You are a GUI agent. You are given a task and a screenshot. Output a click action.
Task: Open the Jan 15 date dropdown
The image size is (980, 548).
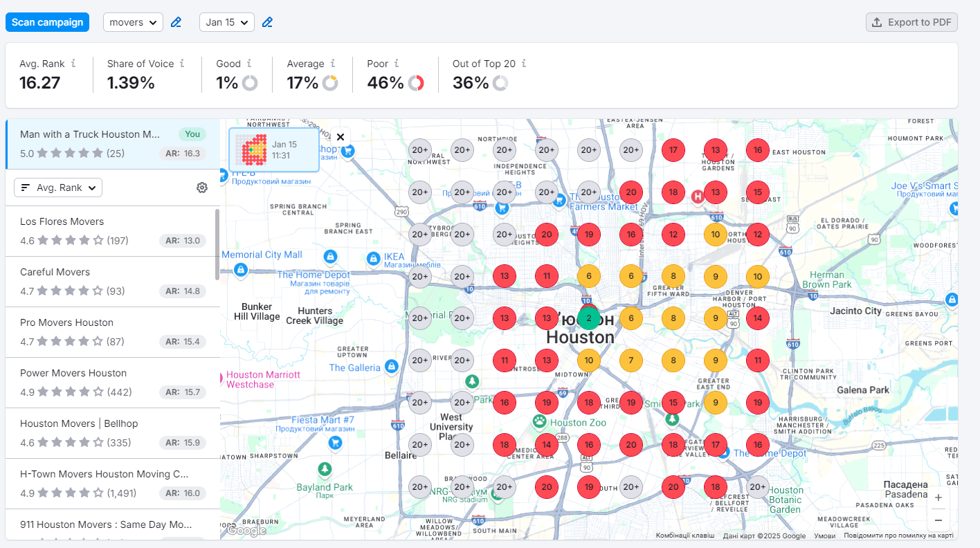(227, 22)
